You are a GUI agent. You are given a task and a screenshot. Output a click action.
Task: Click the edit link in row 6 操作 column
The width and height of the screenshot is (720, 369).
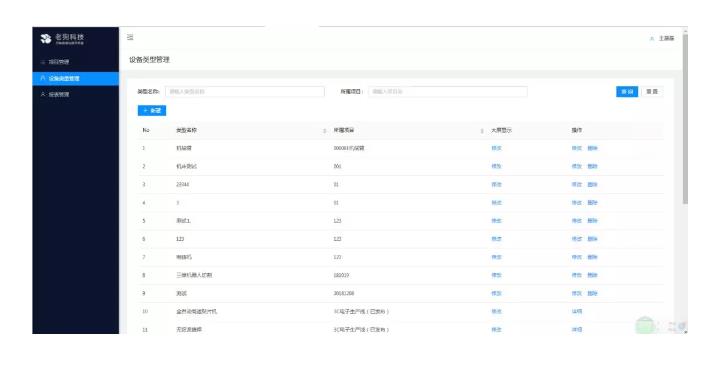point(577,239)
